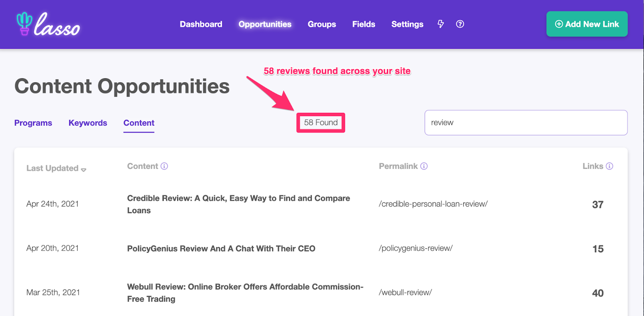Click the links count 15
The height and width of the screenshot is (316, 644).
tap(598, 249)
